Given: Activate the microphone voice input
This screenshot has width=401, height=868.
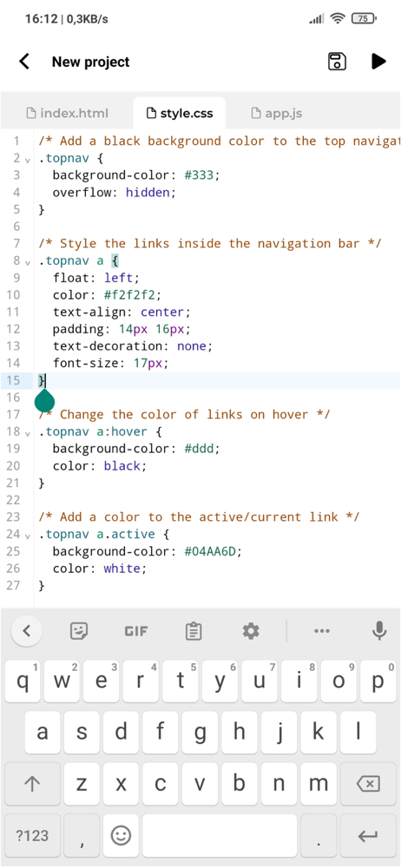Looking at the screenshot, I should [x=379, y=630].
